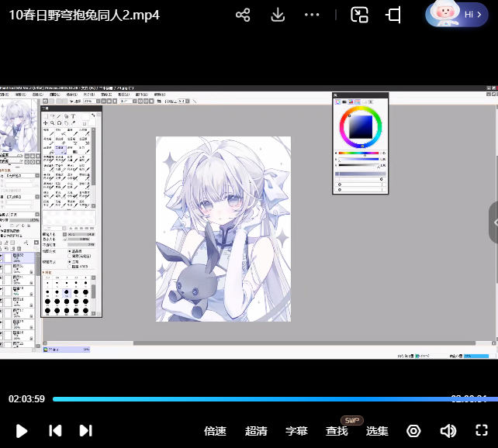Screen dimensions: 498x448
Task: Click the circular target icon in controls
Action: [413, 431]
